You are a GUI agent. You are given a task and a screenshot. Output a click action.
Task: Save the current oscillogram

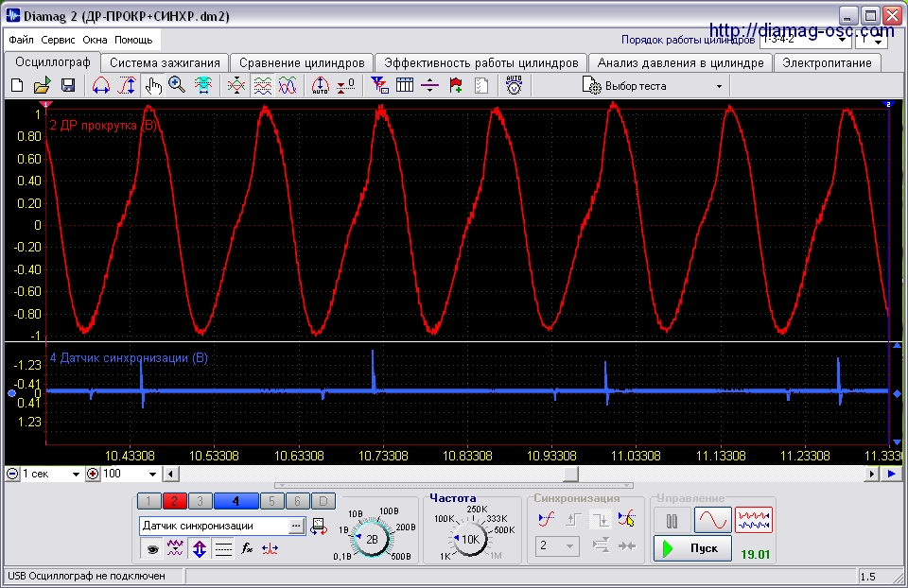(x=68, y=86)
